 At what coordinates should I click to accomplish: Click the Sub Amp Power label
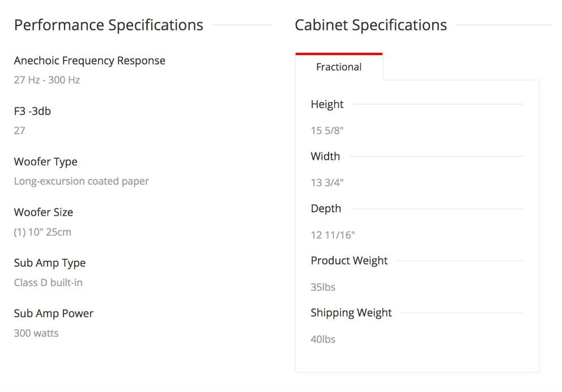click(x=54, y=313)
